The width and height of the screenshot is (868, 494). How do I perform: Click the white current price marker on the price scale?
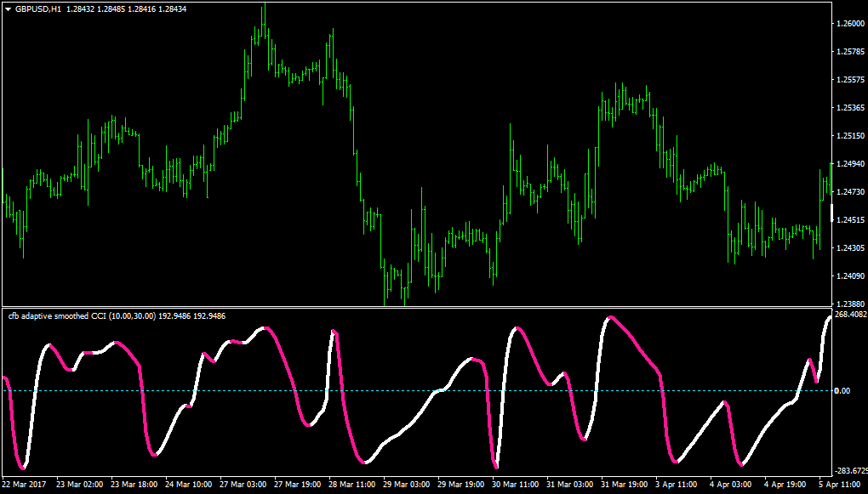point(832,213)
